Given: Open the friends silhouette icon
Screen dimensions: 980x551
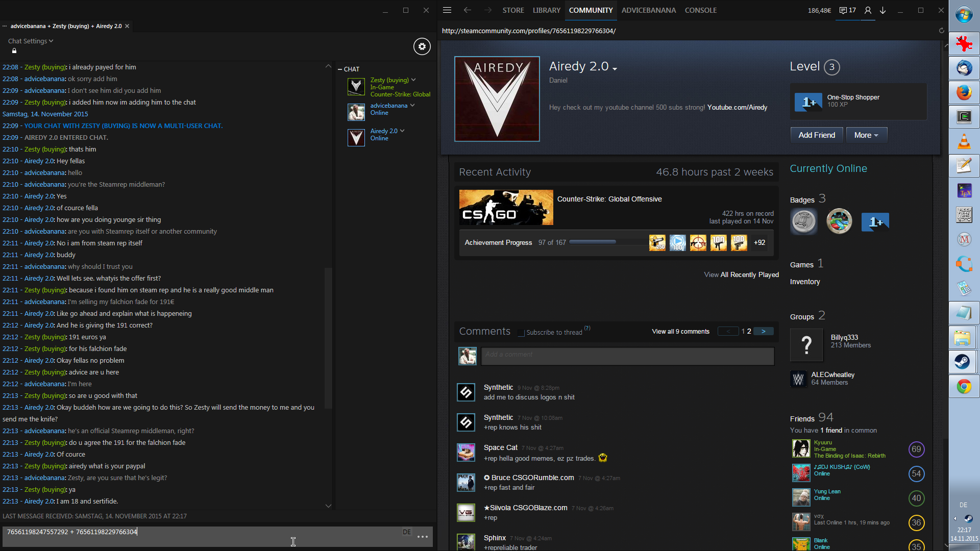Looking at the screenshot, I should click(867, 10).
